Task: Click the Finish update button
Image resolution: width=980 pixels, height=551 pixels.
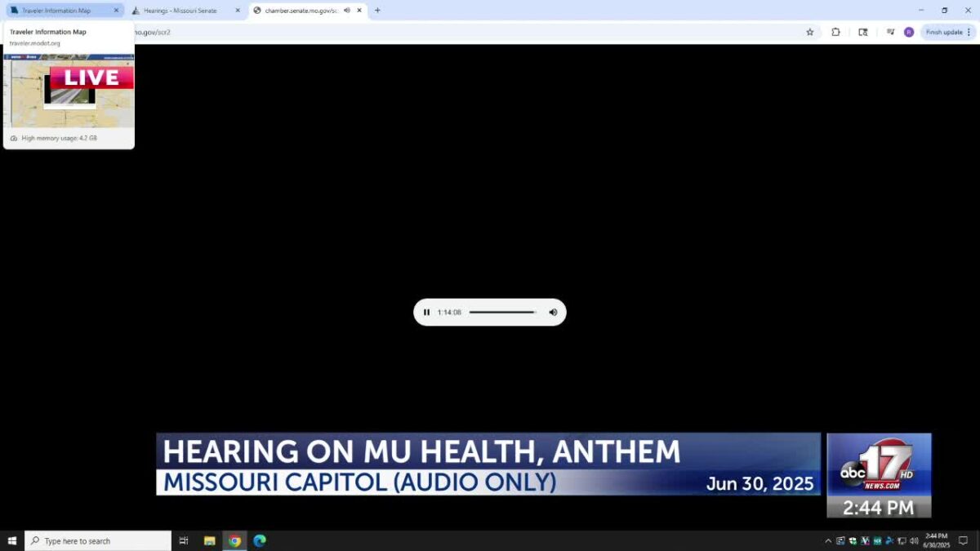Action: tap(947, 32)
